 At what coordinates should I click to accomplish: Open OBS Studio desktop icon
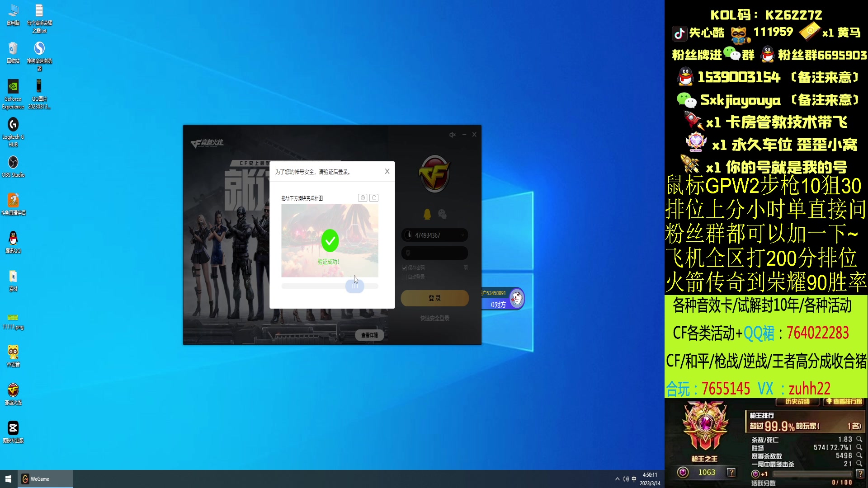[x=13, y=167]
